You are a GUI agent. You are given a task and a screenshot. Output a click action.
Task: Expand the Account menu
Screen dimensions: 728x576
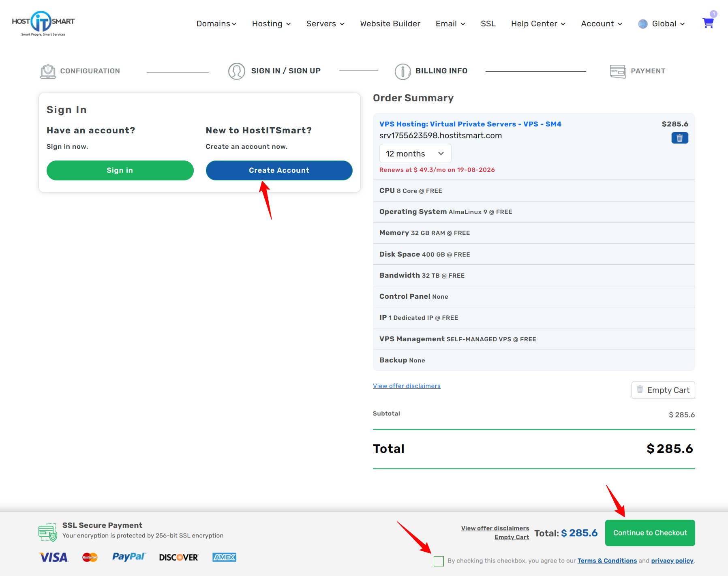coord(602,24)
